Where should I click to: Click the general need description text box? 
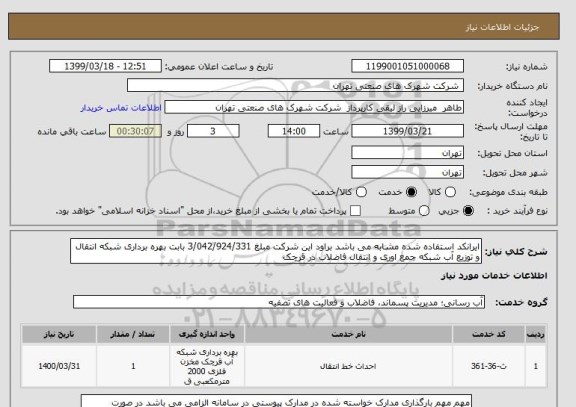tap(276, 251)
